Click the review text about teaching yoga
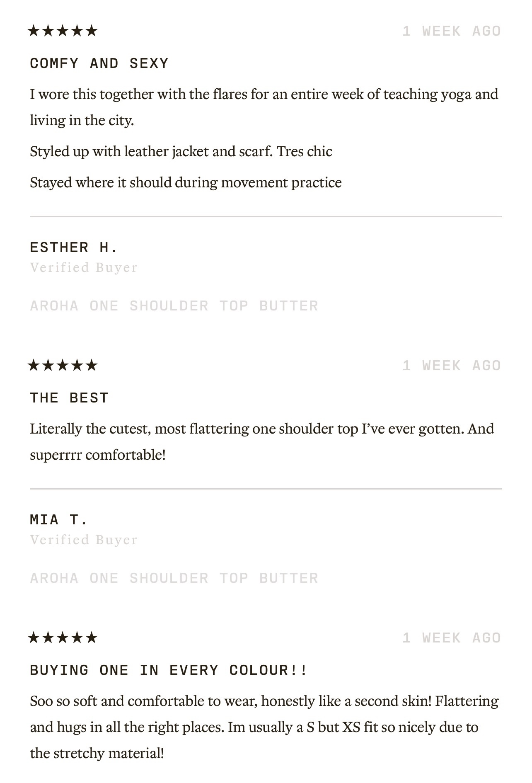This screenshot has width=532, height=783. [264, 107]
